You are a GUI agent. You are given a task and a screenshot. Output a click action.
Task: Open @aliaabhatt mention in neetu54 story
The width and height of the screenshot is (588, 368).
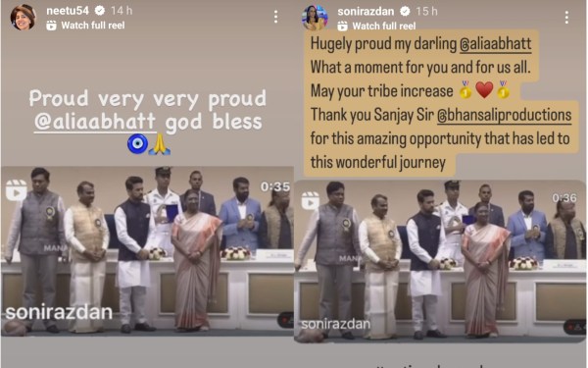click(95, 122)
